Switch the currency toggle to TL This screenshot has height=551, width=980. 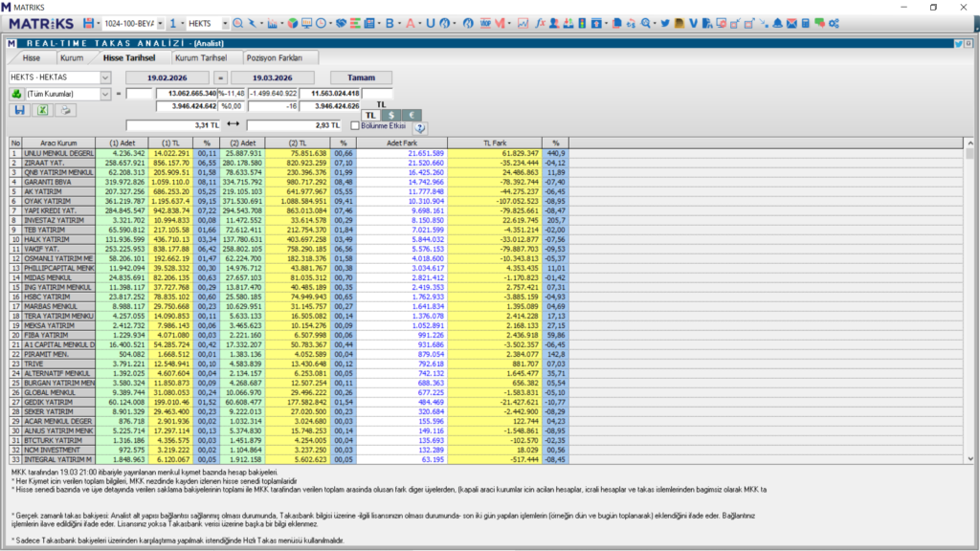click(x=370, y=116)
